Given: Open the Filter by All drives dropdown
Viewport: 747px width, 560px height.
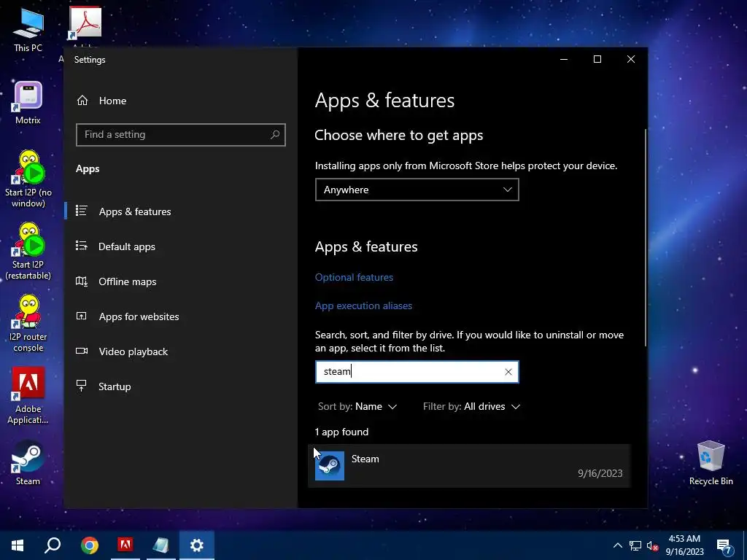Looking at the screenshot, I should [x=472, y=406].
